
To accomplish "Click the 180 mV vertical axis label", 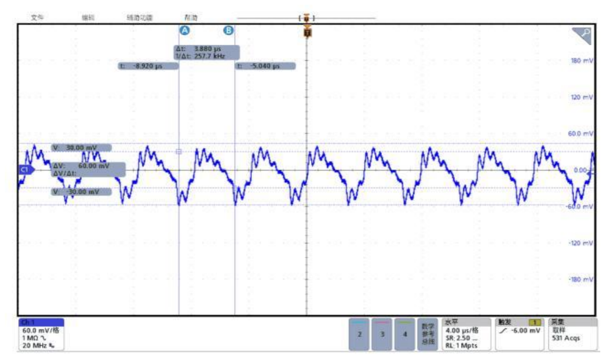I will [582, 61].
